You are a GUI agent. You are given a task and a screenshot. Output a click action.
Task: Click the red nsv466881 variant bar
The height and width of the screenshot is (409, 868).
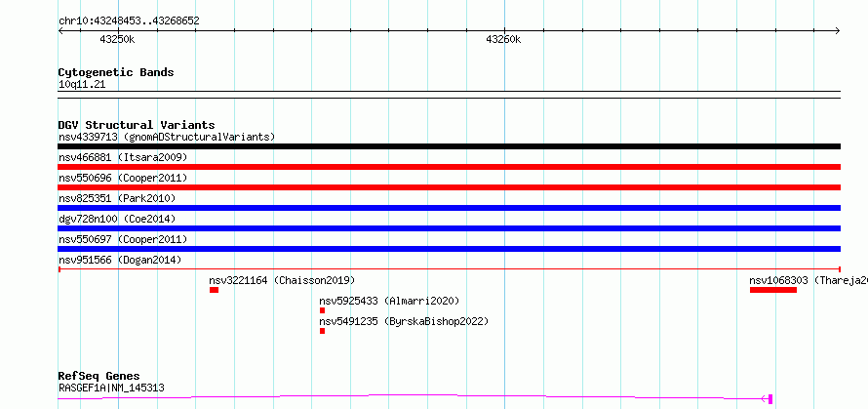pyautogui.click(x=449, y=167)
